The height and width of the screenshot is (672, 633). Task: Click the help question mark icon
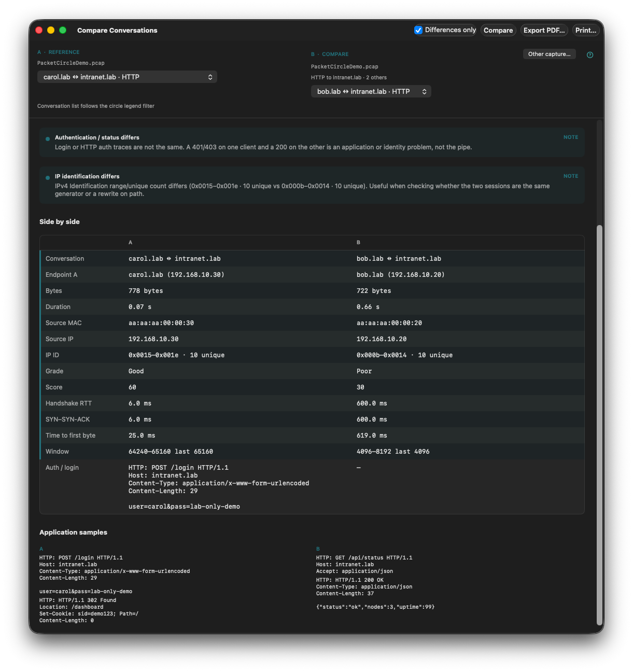[x=590, y=55]
